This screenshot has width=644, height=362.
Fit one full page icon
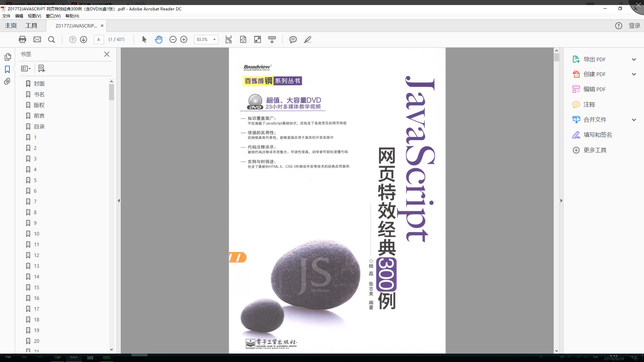(243, 40)
